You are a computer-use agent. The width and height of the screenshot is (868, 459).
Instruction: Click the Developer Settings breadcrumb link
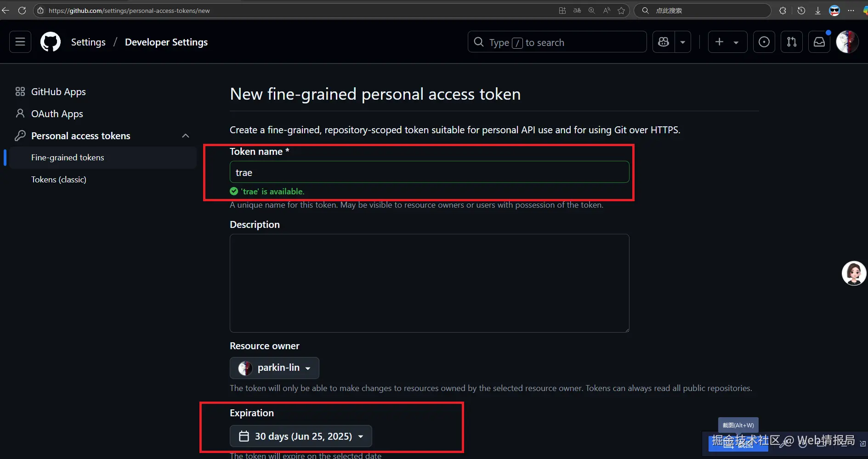pyautogui.click(x=166, y=42)
